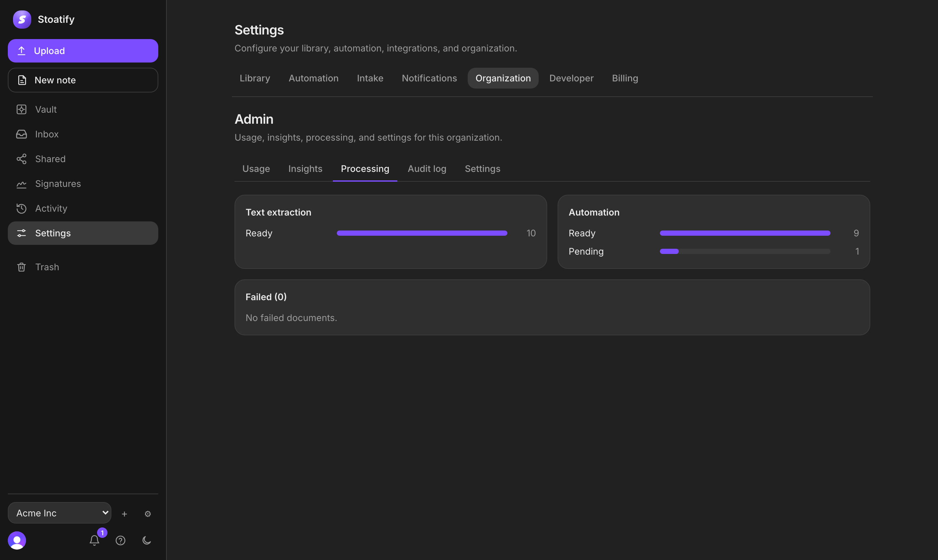Open the Inbox sidebar item
Image resolution: width=938 pixels, height=560 pixels.
coord(83,134)
